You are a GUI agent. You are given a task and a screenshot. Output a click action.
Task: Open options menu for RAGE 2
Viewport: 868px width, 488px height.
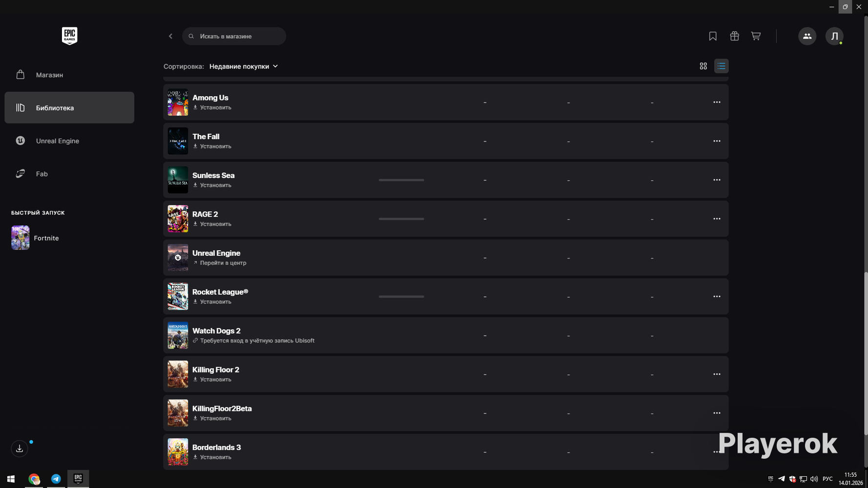[x=717, y=219]
